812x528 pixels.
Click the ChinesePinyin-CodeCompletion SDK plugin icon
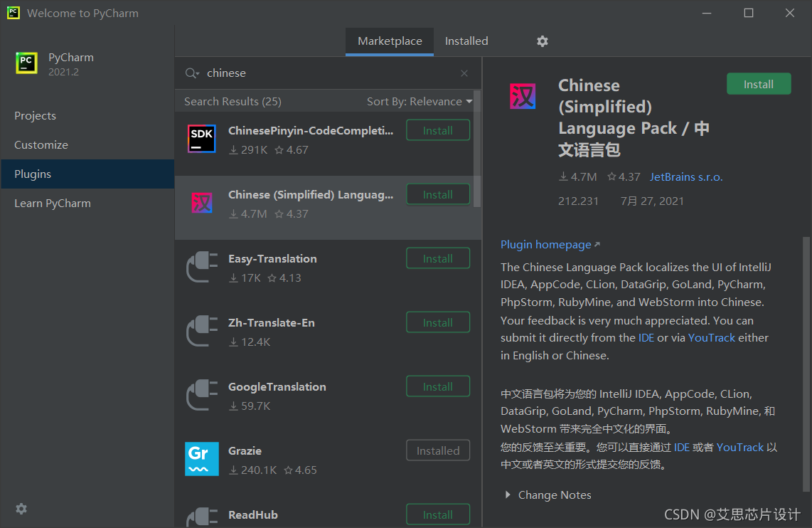coord(201,139)
